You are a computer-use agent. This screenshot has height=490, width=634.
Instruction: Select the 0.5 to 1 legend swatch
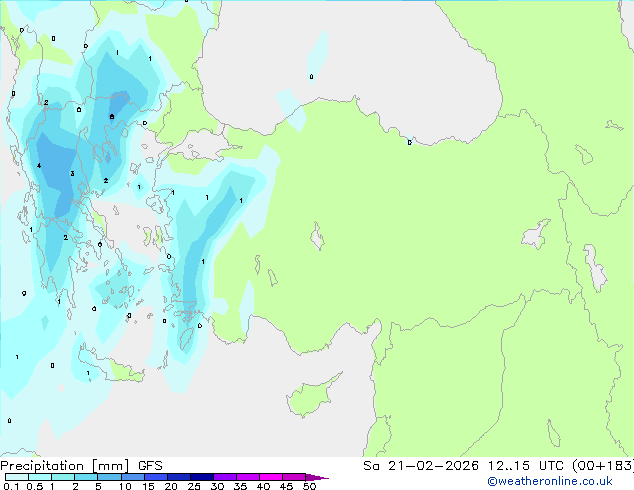(40, 477)
